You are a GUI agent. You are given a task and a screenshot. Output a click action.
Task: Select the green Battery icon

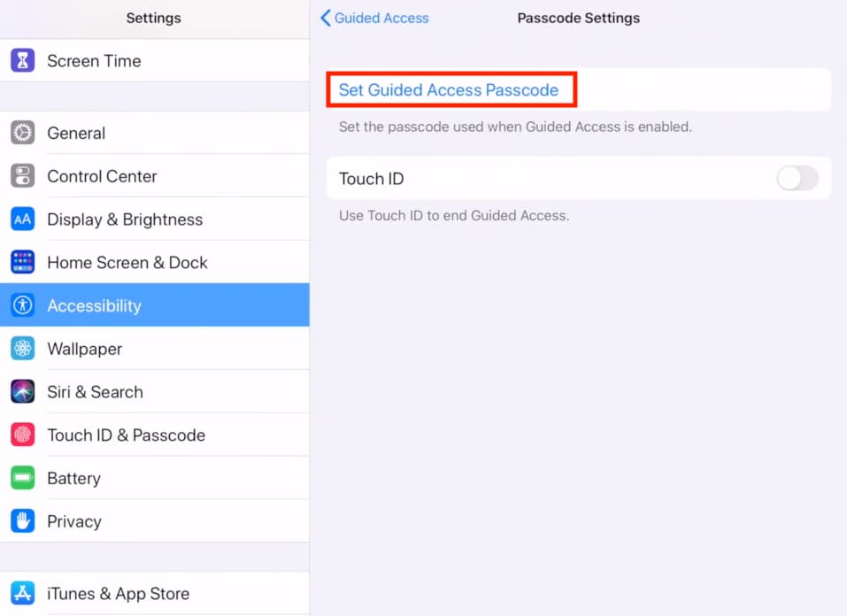pyautogui.click(x=23, y=478)
